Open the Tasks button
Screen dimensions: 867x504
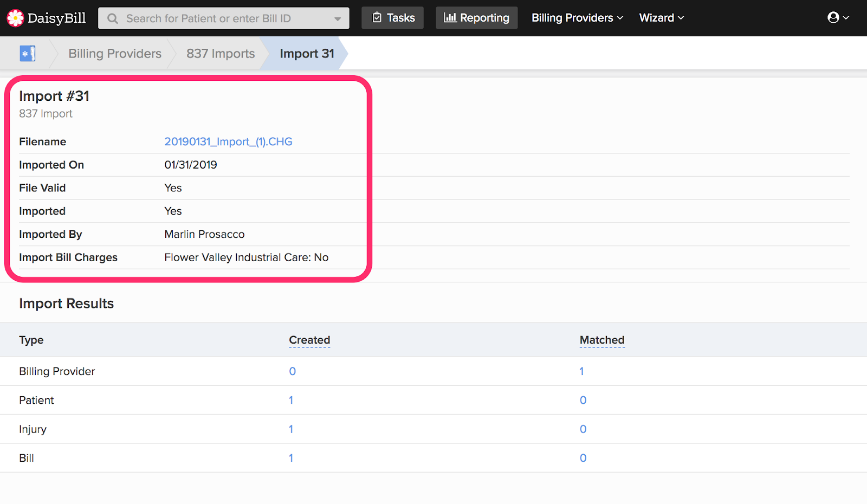pos(393,18)
